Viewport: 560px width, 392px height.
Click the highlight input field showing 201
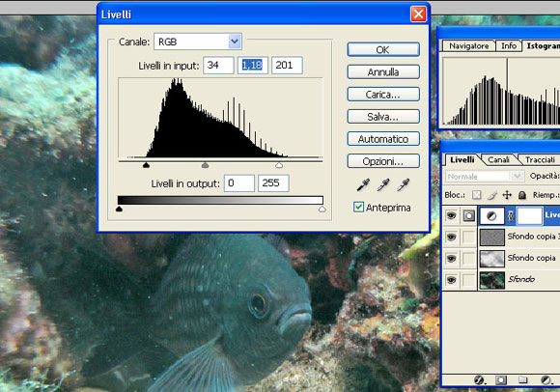coord(287,65)
